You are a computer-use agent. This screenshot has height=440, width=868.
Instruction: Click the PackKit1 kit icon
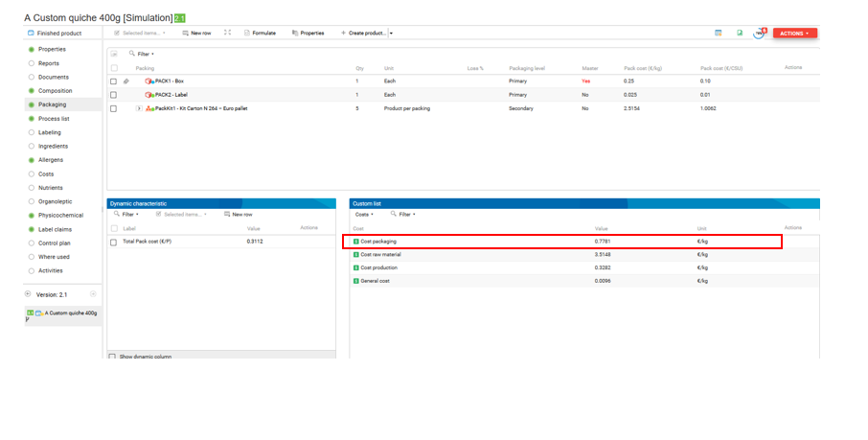coord(149,108)
